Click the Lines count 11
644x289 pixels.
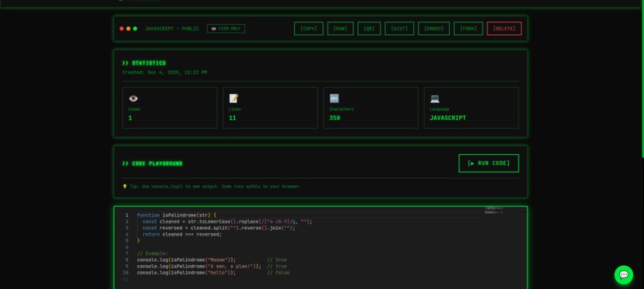(x=233, y=118)
